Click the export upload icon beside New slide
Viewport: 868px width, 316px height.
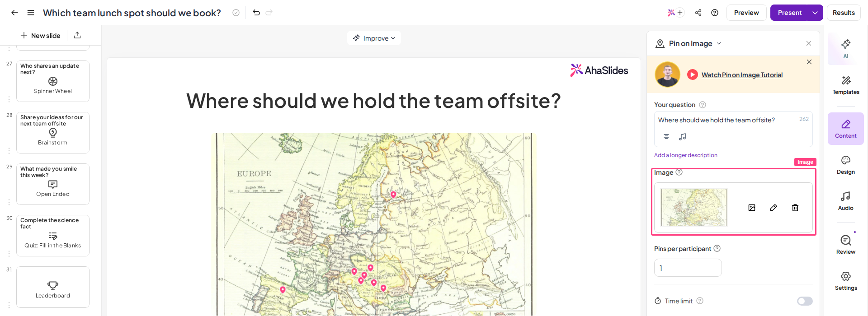coord(77,35)
